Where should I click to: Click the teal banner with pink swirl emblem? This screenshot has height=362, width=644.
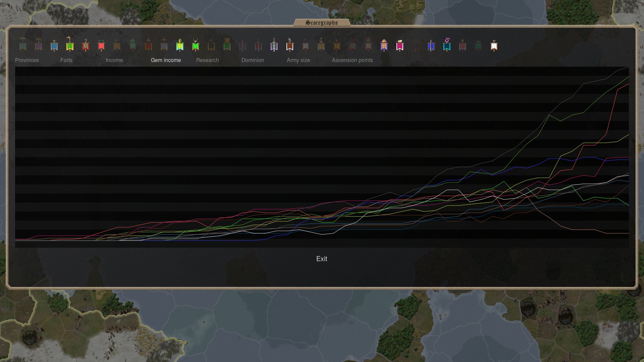tap(447, 44)
